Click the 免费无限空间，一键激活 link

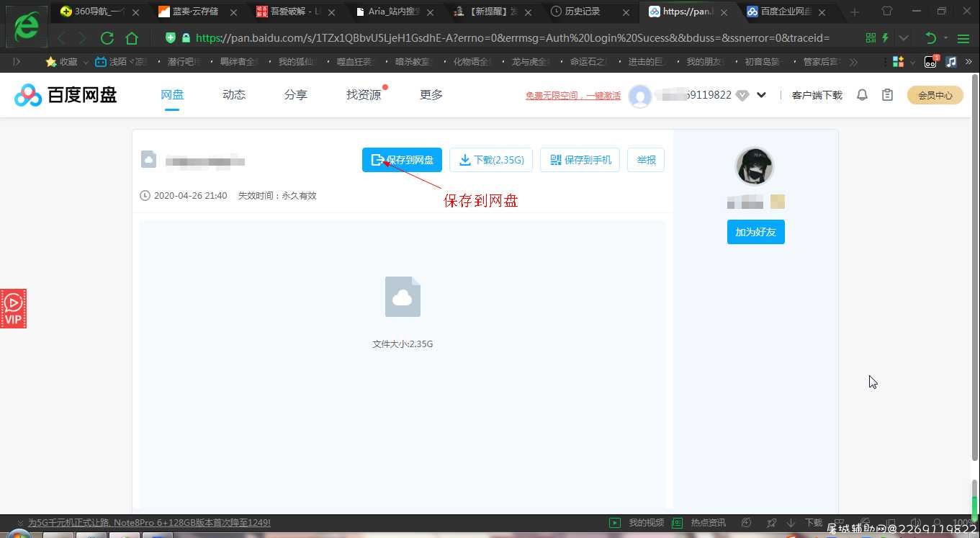(573, 95)
